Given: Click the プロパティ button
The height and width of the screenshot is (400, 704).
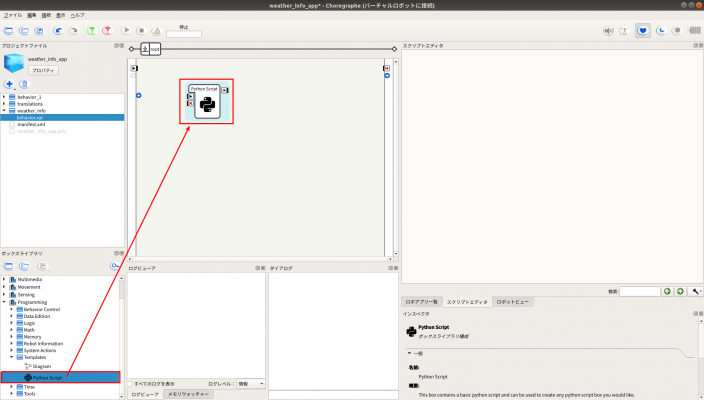Looking at the screenshot, I should (43, 71).
